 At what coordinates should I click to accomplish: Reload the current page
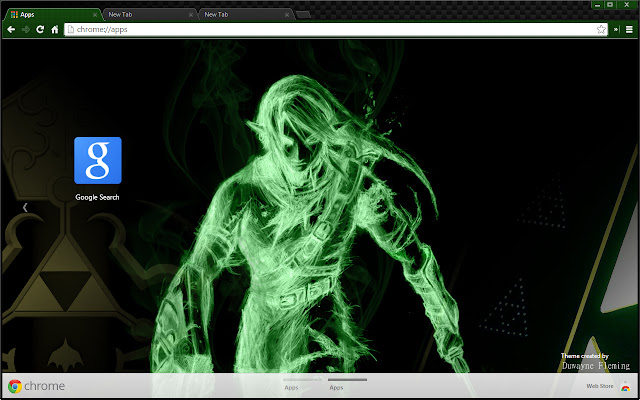pyautogui.click(x=39, y=30)
